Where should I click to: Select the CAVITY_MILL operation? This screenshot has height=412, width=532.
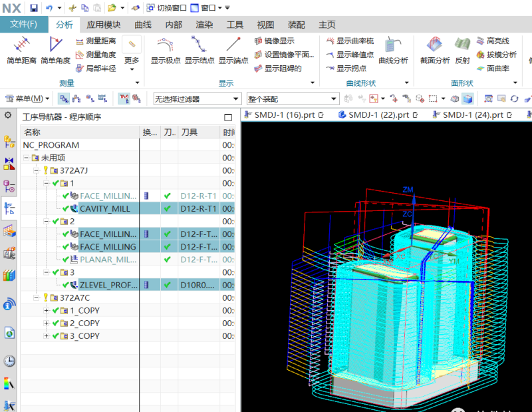click(x=105, y=208)
